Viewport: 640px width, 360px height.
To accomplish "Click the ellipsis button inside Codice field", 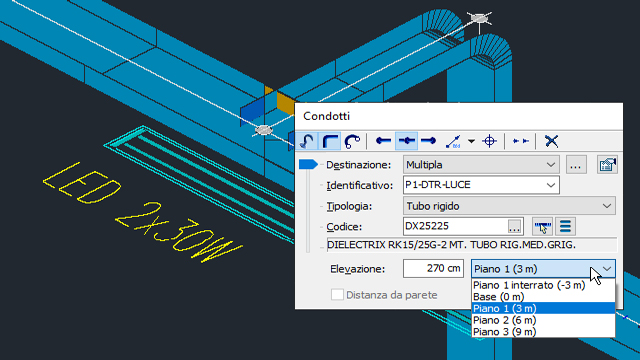I will coord(514,227).
